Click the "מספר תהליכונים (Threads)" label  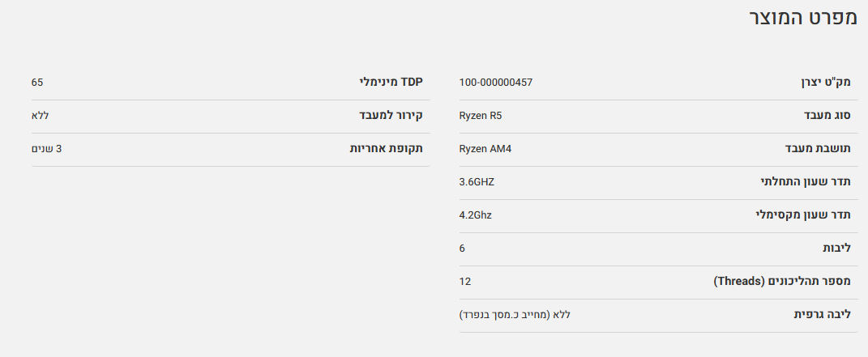pyautogui.click(x=781, y=282)
